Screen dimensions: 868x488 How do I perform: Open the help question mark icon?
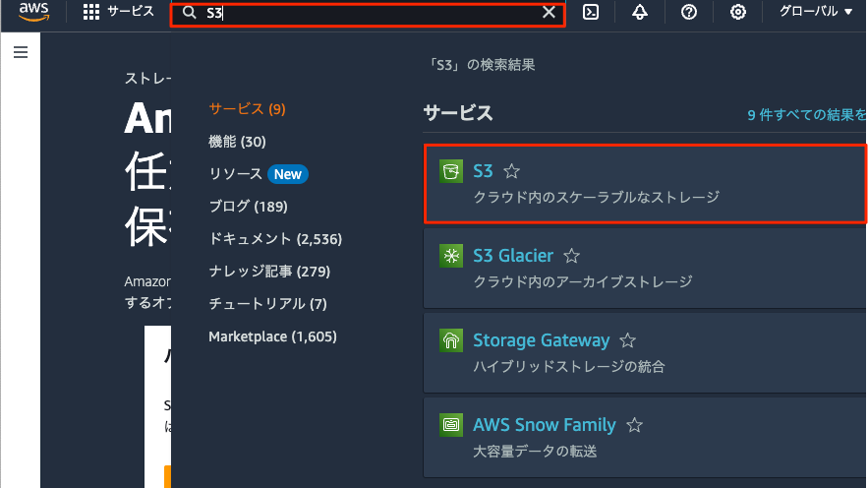[689, 12]
